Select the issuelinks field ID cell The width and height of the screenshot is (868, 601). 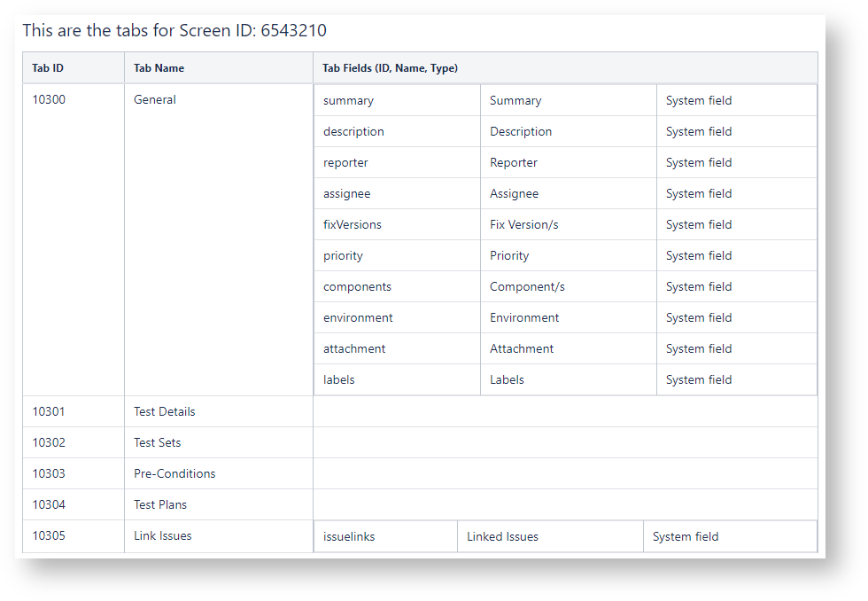349,537
